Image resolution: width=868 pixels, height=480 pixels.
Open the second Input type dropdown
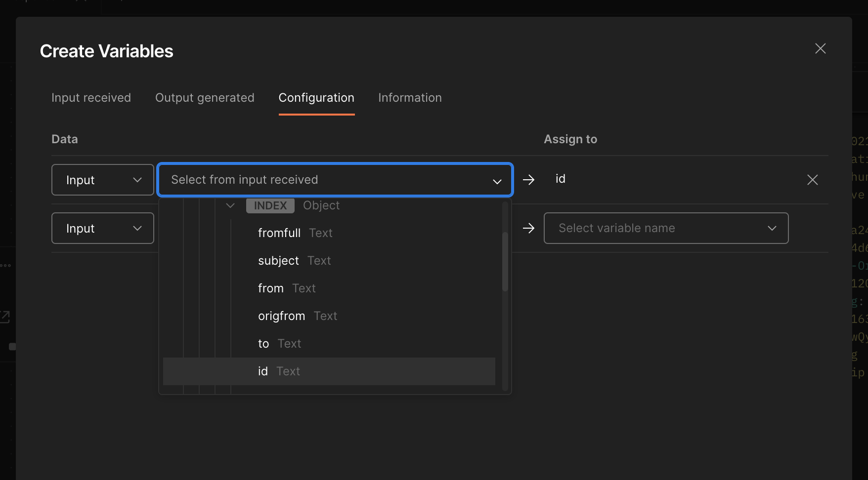(x=103, y=228)
